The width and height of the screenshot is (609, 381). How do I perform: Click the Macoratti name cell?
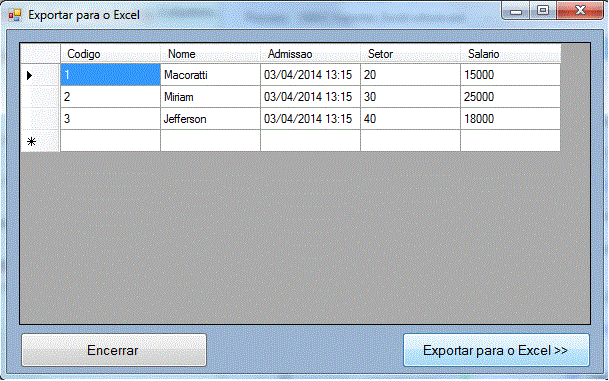[210, 75]
